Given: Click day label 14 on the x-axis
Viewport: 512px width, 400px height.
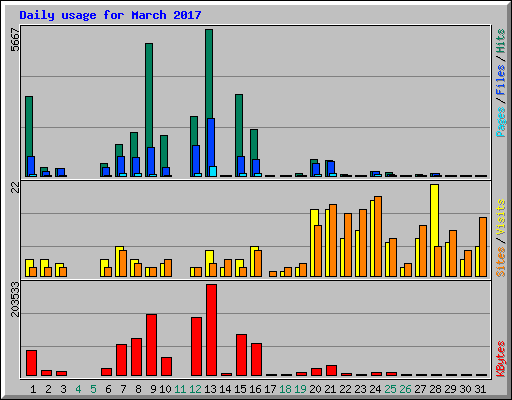Looking at the screenshot, I should pos(225,389).
